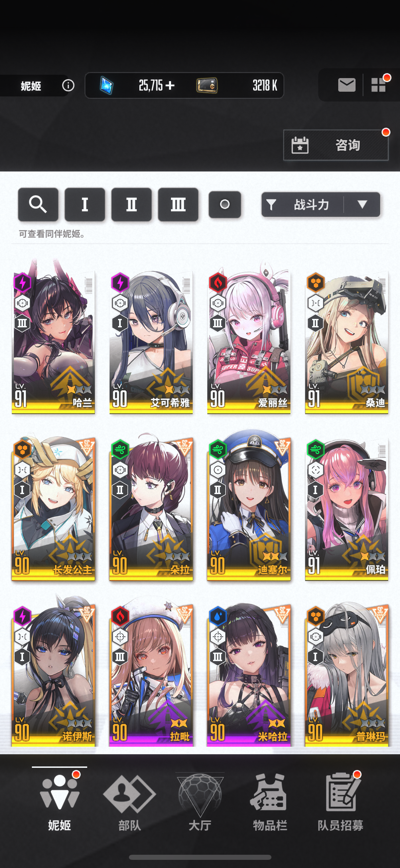Image resolution: width=400 pixels, height=868 pixels.
Task: Open the funnel filter on 战斗力
Action: pos(271,204)
